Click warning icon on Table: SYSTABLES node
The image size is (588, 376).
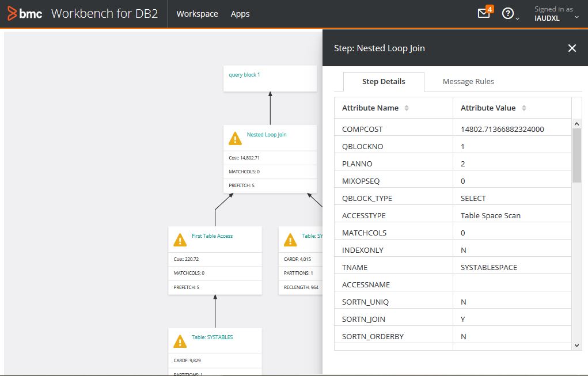(180, 341)
